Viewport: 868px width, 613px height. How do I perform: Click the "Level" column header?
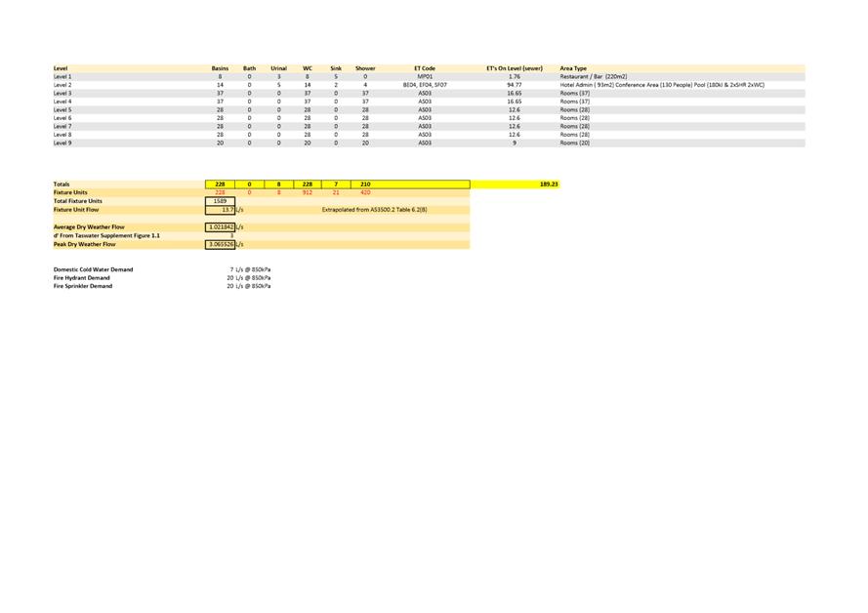click(61, 68)
